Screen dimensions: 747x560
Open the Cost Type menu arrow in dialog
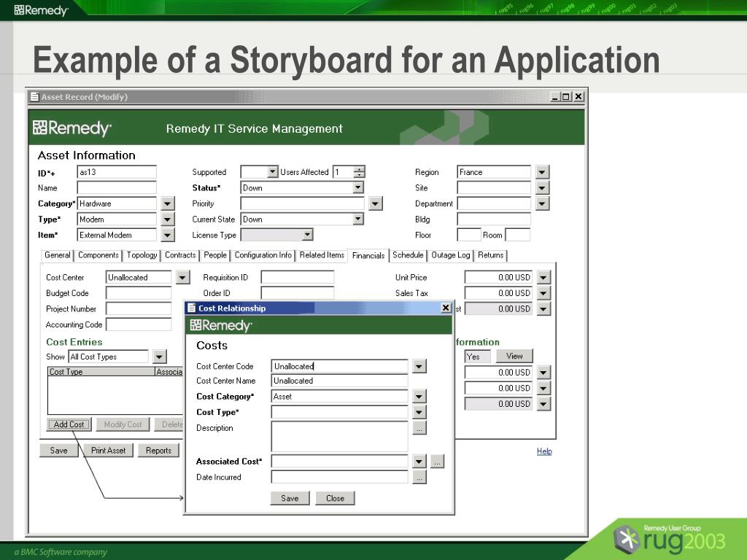point(419,412)
